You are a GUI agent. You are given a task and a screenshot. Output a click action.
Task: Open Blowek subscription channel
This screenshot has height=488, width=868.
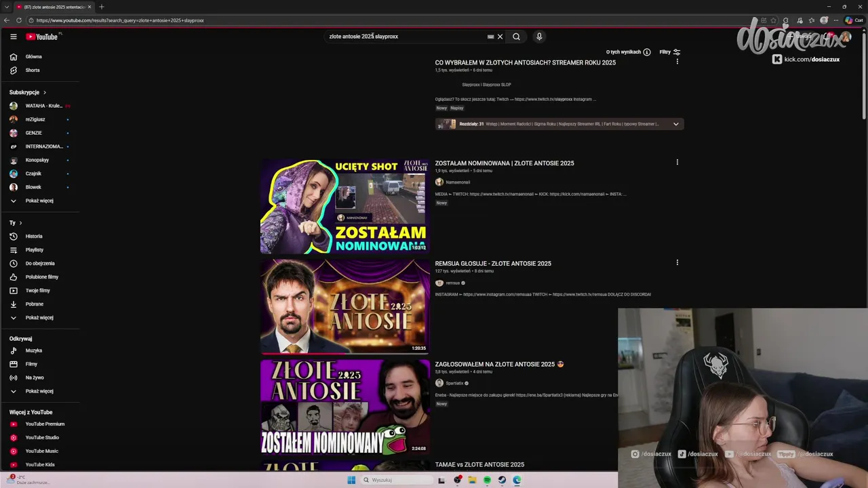point(40,187)
